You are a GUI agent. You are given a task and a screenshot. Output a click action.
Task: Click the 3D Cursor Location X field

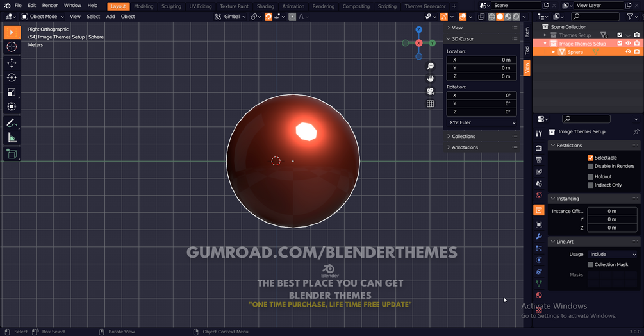pyautogui.click(x=481, y=60)
